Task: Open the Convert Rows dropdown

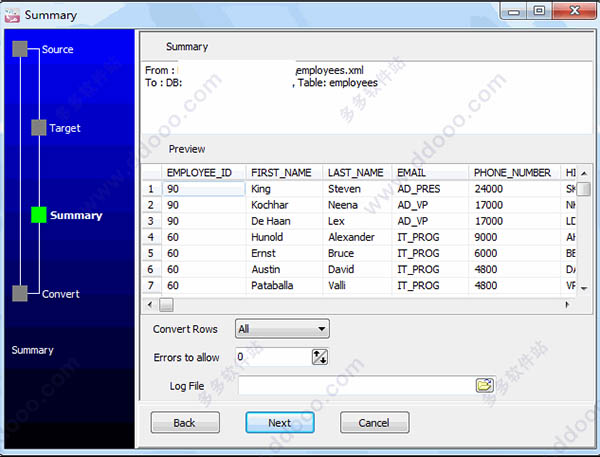Action: coord(282,329)
